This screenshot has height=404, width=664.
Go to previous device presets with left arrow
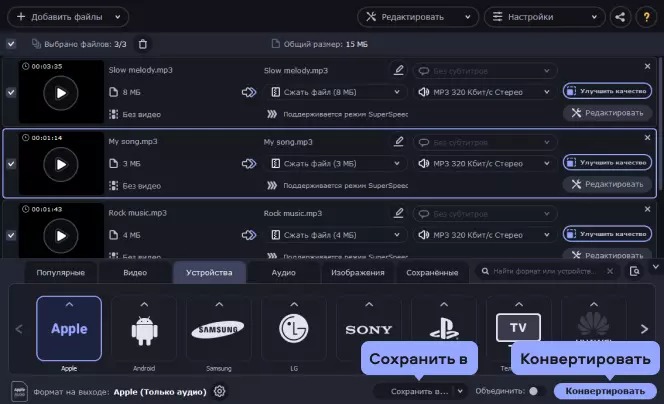point(19,329)
